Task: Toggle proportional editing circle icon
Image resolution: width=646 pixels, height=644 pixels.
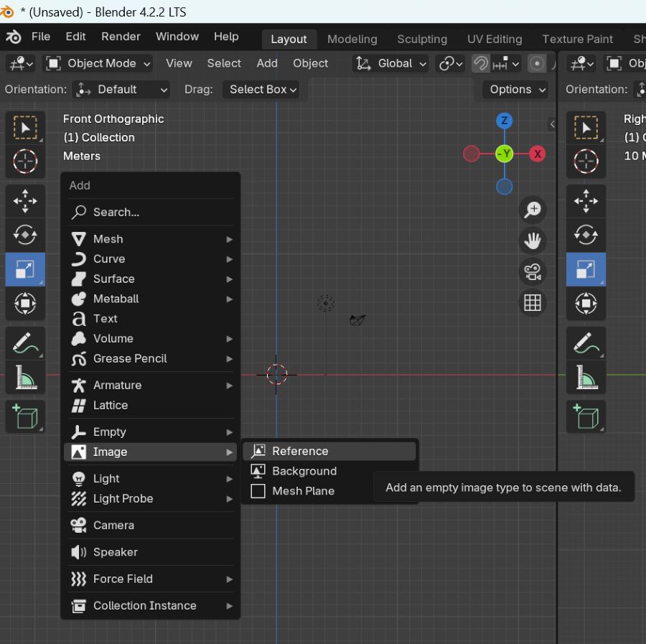Action: click(x=536, y=63)
